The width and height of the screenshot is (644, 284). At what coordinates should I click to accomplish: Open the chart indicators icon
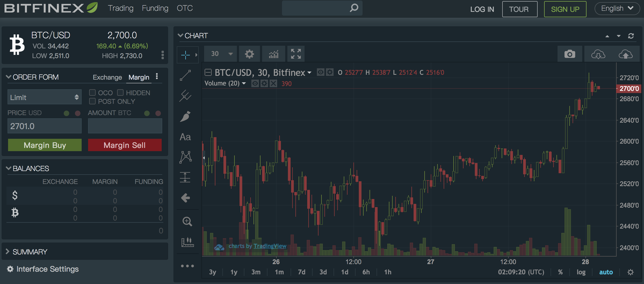[x=274, y=54]
